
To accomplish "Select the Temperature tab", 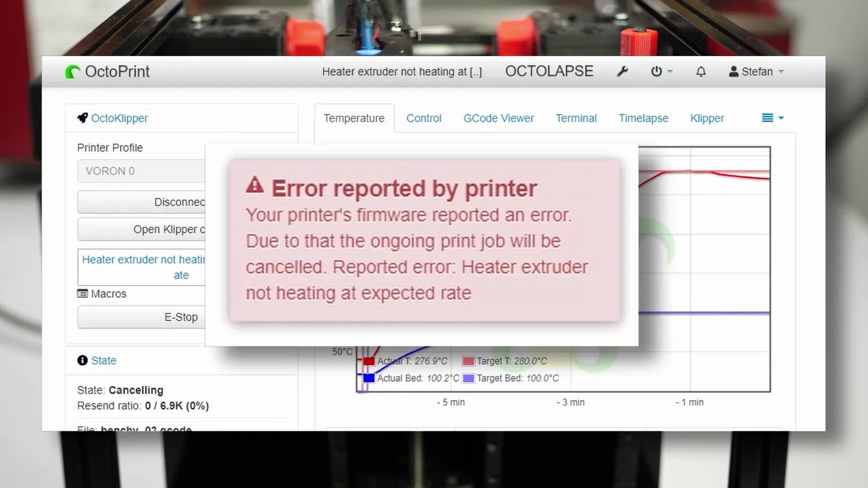I will 354,118.
